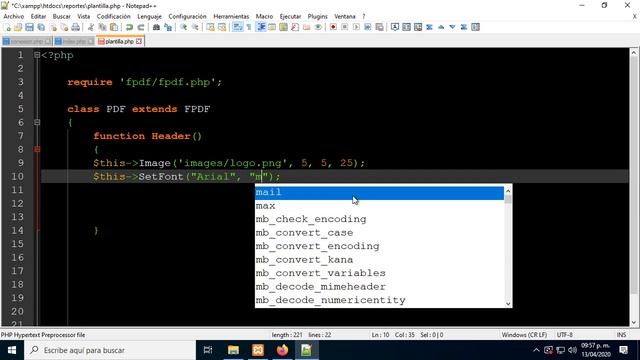Toggle show all characters pilcrow

click(249, 27)
